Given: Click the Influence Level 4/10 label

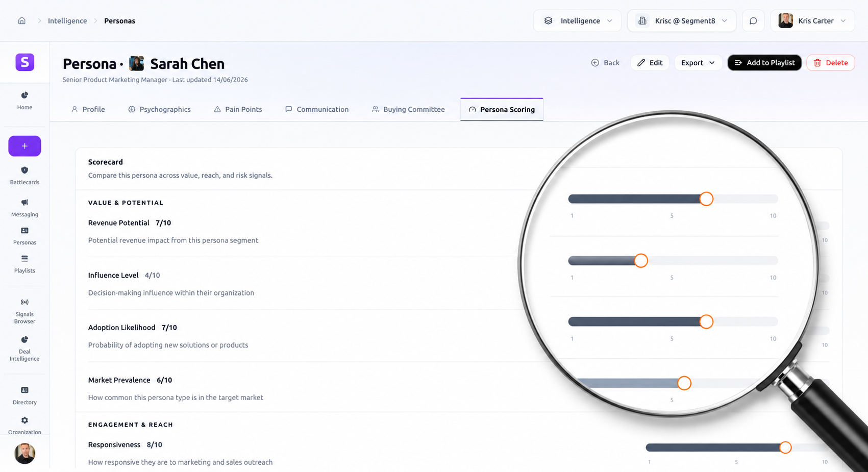Looking at the screenshot, I should pyautogui.click(x=124, y=275).
